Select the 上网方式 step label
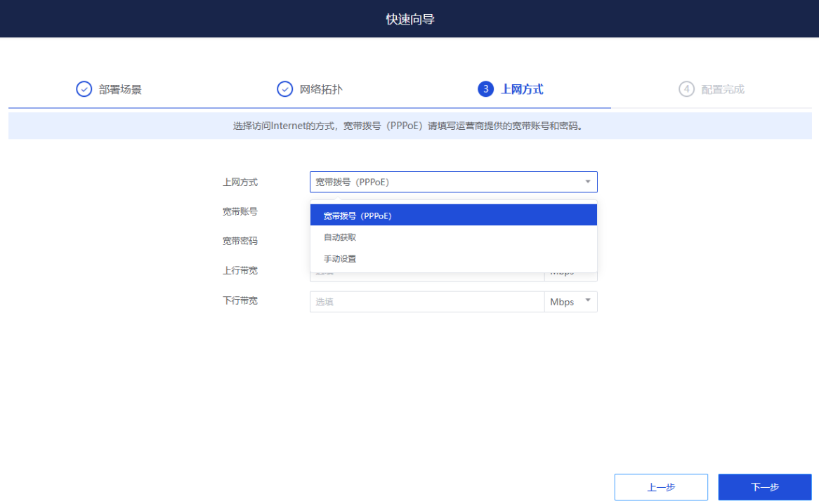This screenshot has height=504, width=819. [x=522, y=90]
